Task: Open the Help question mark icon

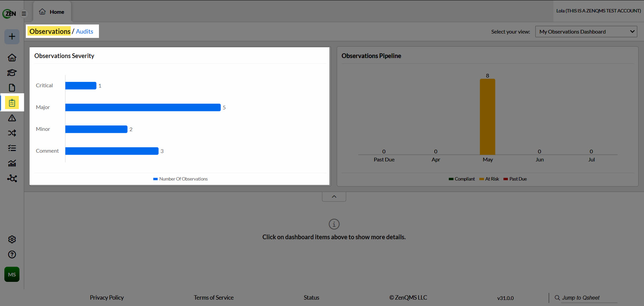Action: pos(12,255)
